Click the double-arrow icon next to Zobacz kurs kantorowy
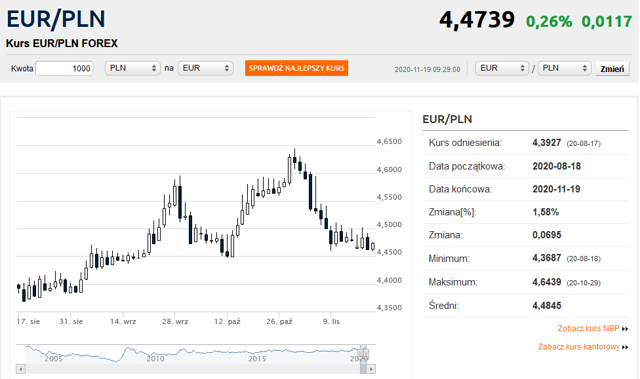This screenshot has width=640, height=379. point(625,347)
